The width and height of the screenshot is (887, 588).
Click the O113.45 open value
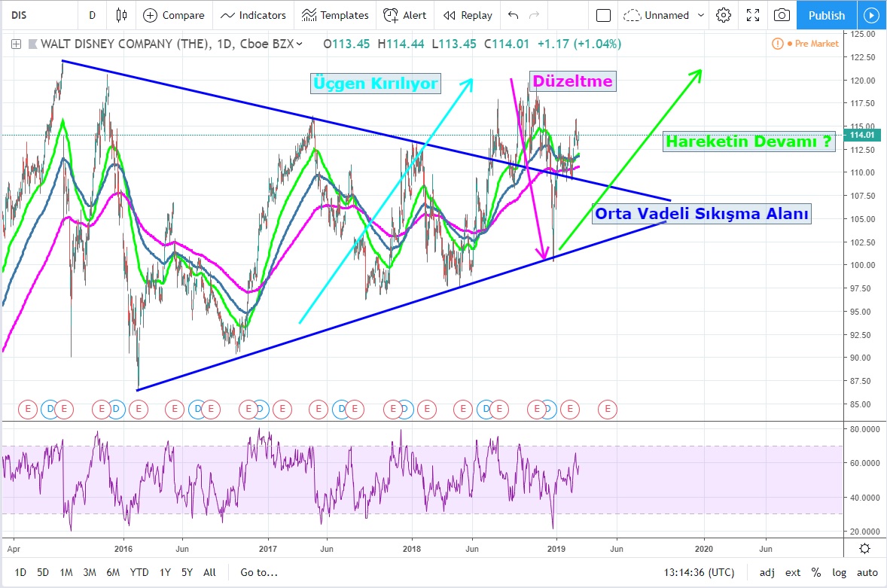[x=346, y=44]
